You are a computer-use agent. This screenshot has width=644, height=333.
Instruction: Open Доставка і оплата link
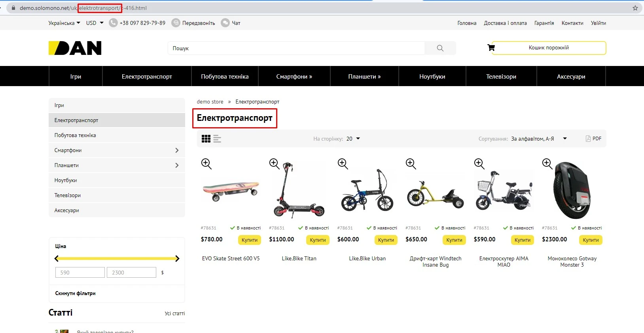pos(505,23)
